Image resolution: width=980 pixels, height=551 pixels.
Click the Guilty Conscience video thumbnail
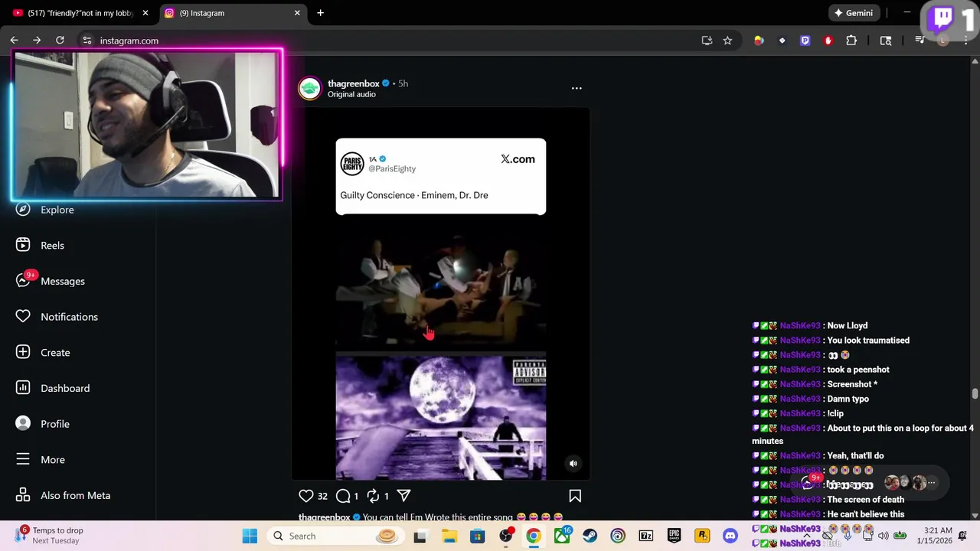tap(440, 294)
